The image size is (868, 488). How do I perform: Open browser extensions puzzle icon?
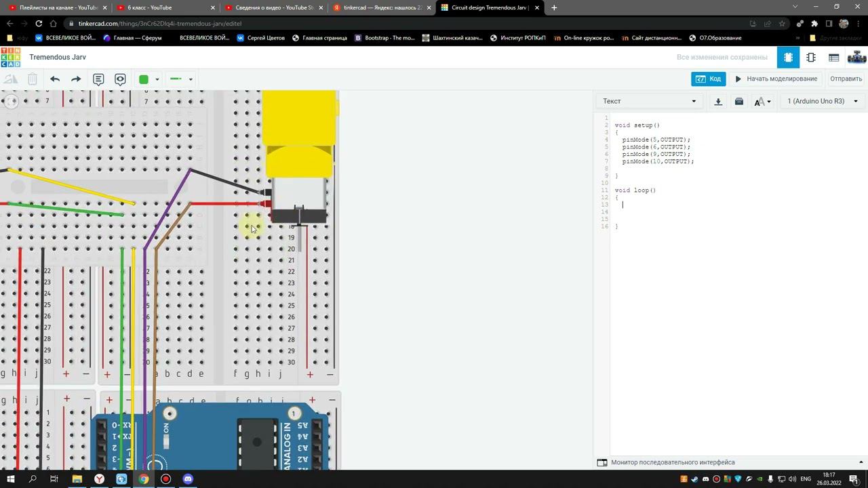[x=814, y=24]
